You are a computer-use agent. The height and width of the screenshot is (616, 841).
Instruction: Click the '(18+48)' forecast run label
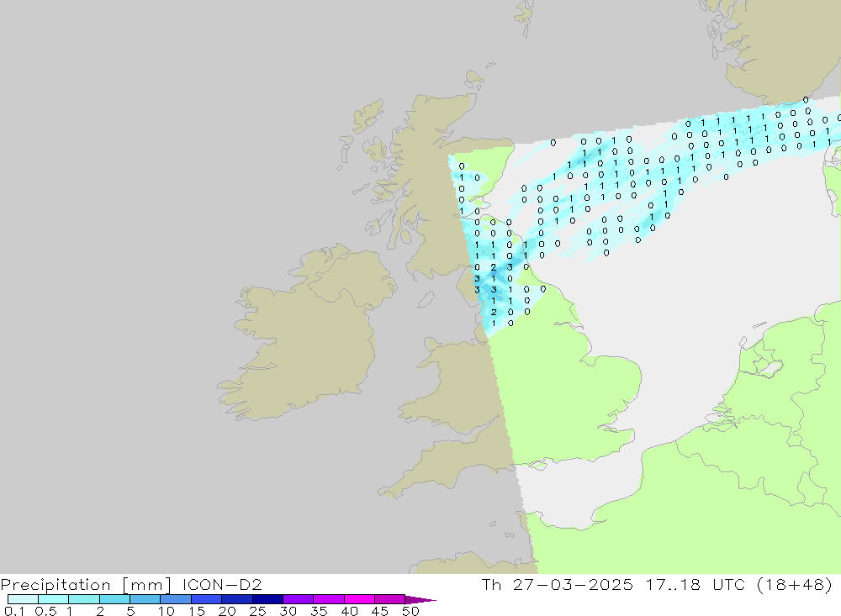pyautogui.click(x=795, y=585)
